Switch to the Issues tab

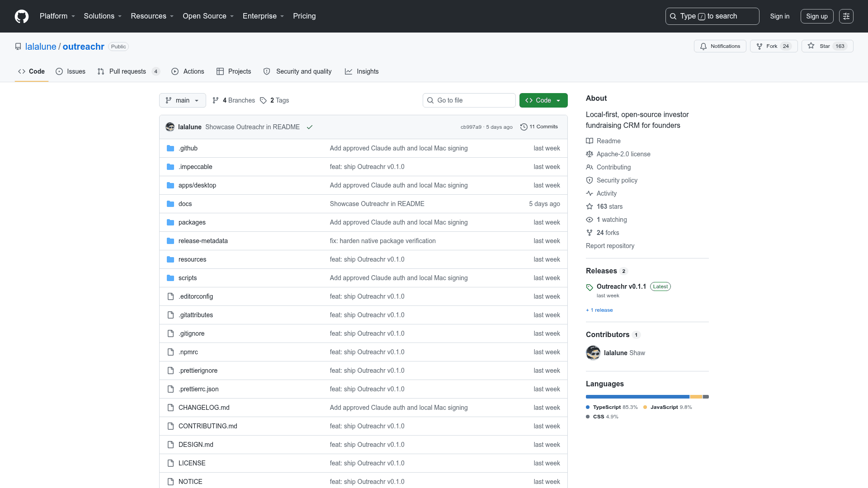tap(71, 71)
